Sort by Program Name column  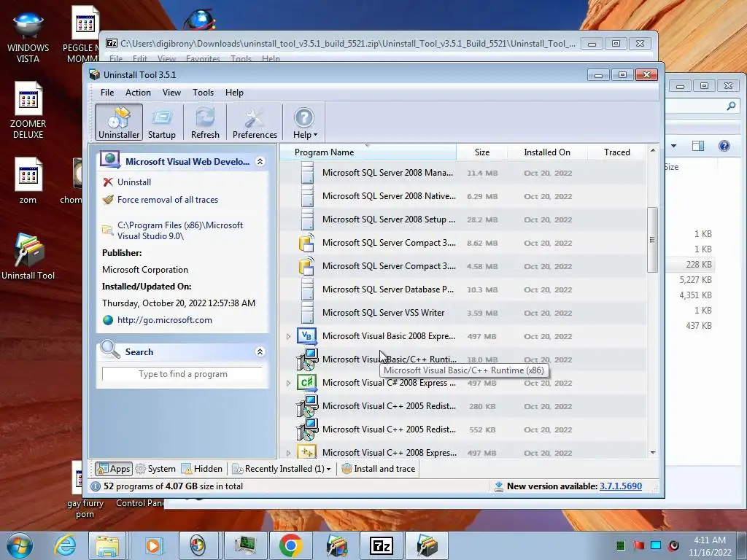coord(368,152)
